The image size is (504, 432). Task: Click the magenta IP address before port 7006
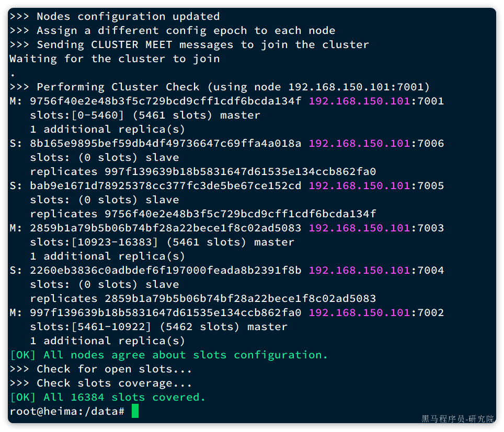pyautogui.click(x=359, y=143)
